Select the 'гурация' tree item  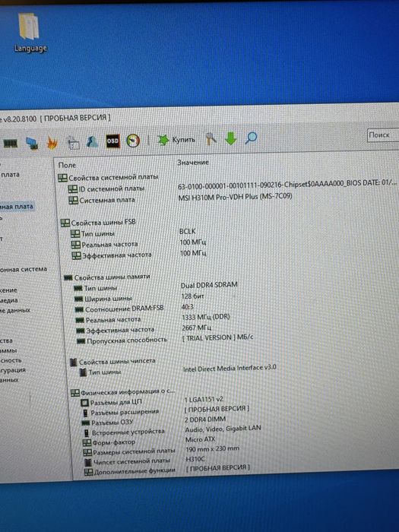[13, 370]
